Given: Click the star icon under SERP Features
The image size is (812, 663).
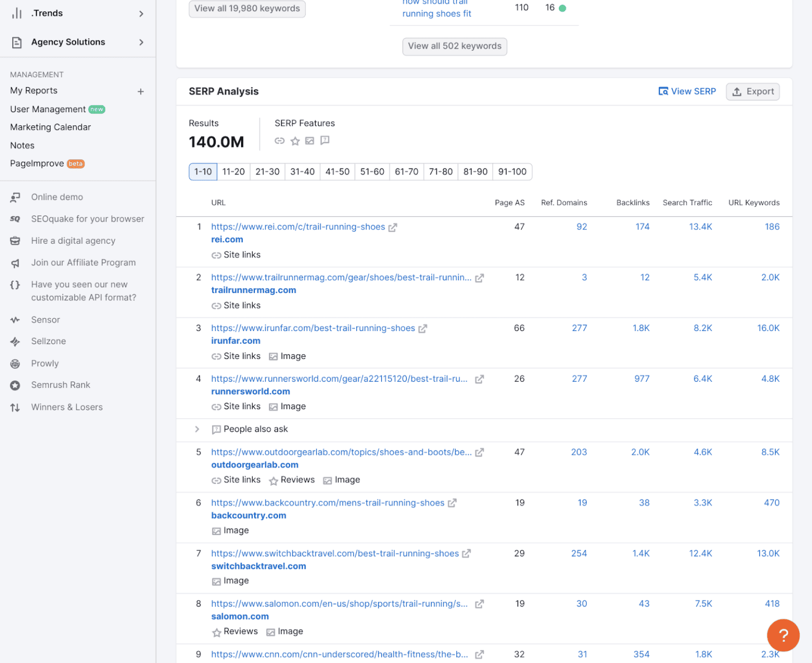Looking at the screenshot, I should point(295,141).
